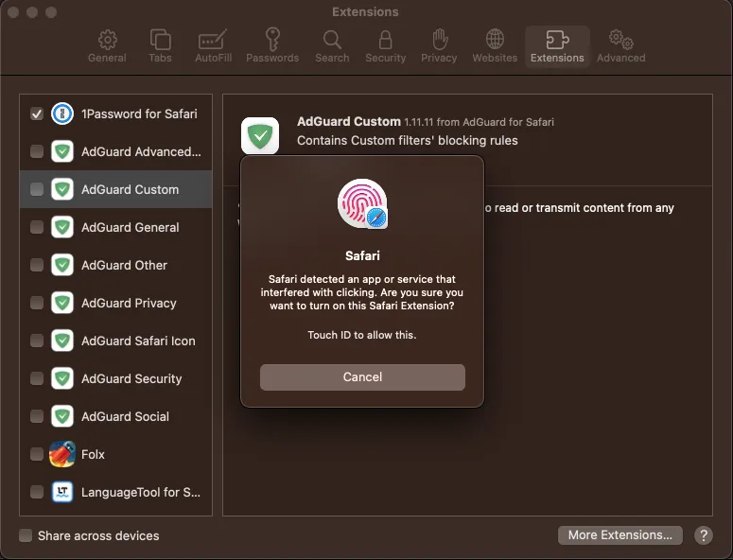The image size is (733, 560).
Task: Open help with the question mark button
Action: click(704, 535)
